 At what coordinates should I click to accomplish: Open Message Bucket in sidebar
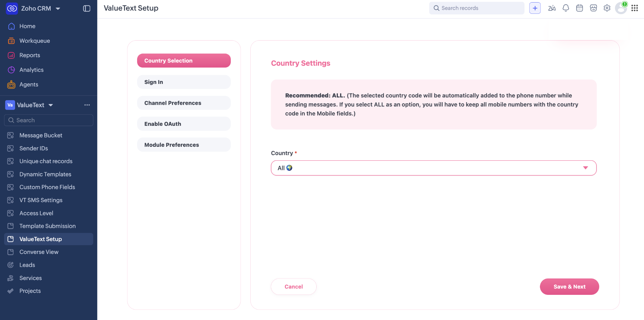(x=49, y=135)
